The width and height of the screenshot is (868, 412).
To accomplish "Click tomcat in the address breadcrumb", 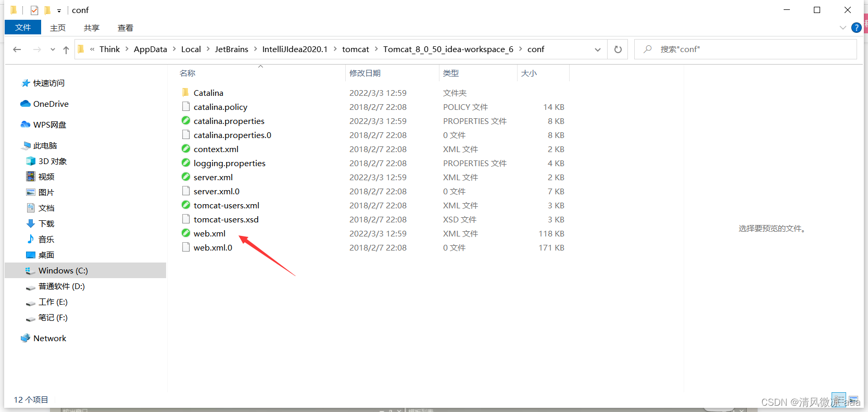I will tap(356, 49).
